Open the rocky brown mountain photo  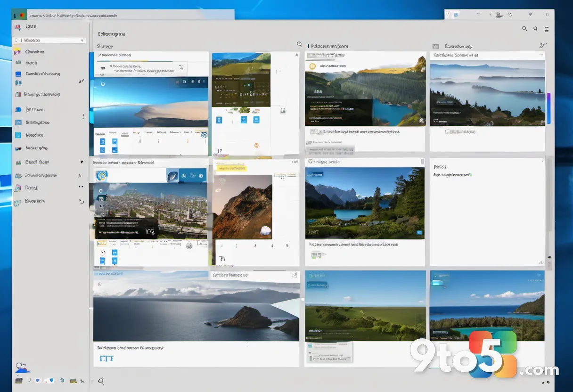point(242,206)
